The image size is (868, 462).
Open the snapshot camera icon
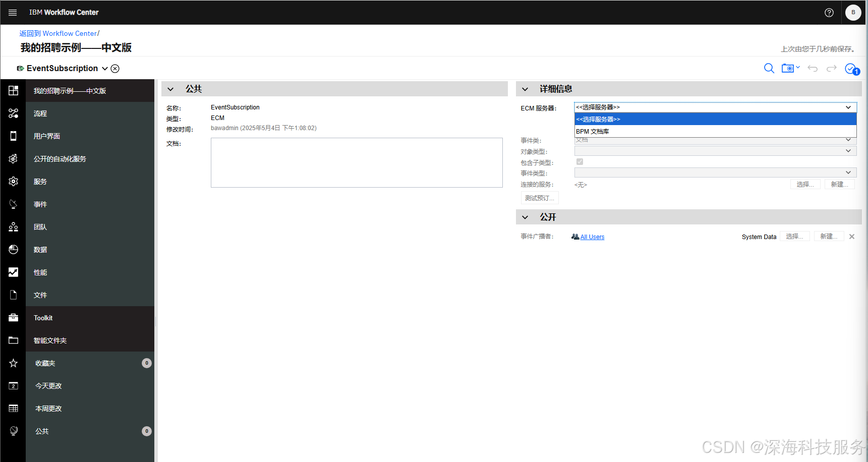coord(787,68)
